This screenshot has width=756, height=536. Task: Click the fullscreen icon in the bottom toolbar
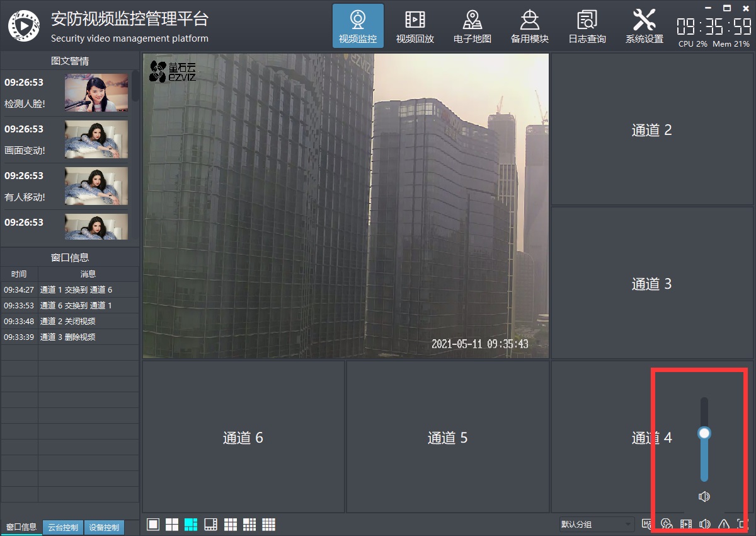(743, 524)
